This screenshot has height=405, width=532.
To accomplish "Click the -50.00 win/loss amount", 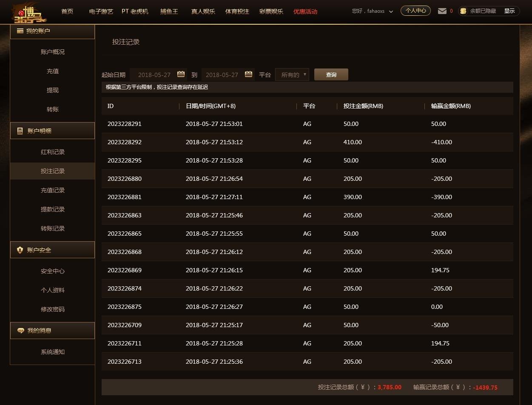I will click(440, 325).
